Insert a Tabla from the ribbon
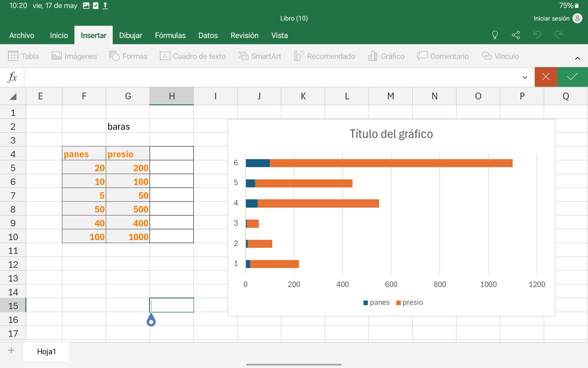 tap(23, 56)
